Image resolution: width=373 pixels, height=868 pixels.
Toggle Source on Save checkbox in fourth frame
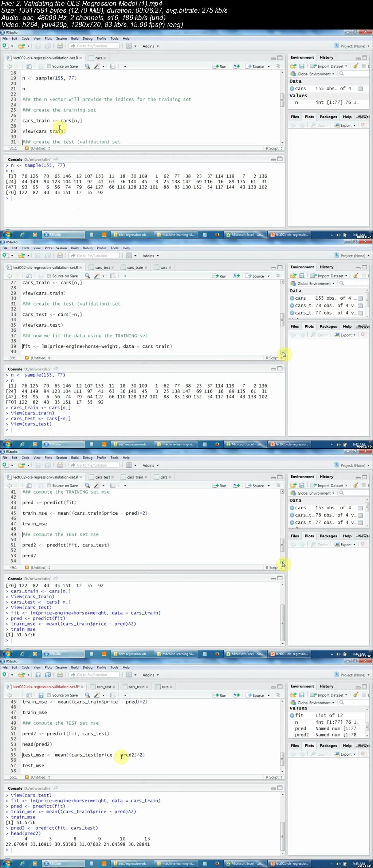click(x=49, y=695)
